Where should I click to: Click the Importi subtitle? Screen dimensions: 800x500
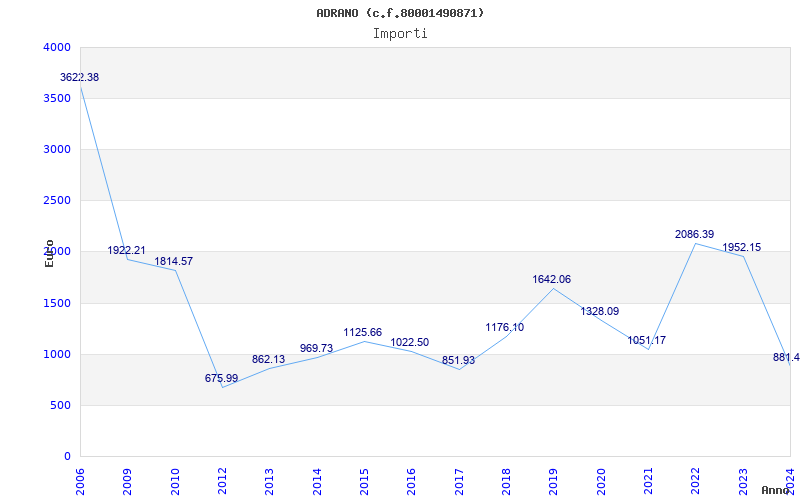coord(400,34)
